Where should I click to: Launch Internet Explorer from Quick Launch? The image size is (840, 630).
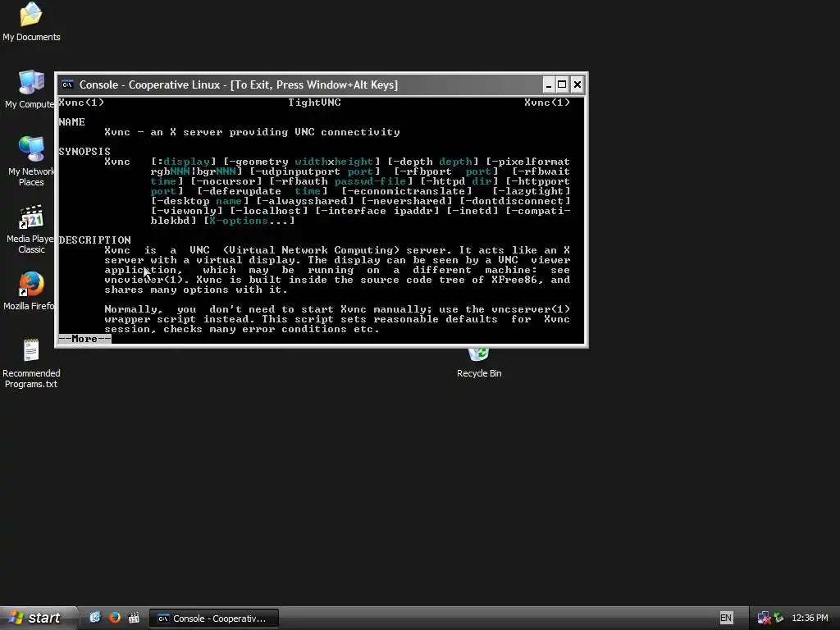coord(95,618)
